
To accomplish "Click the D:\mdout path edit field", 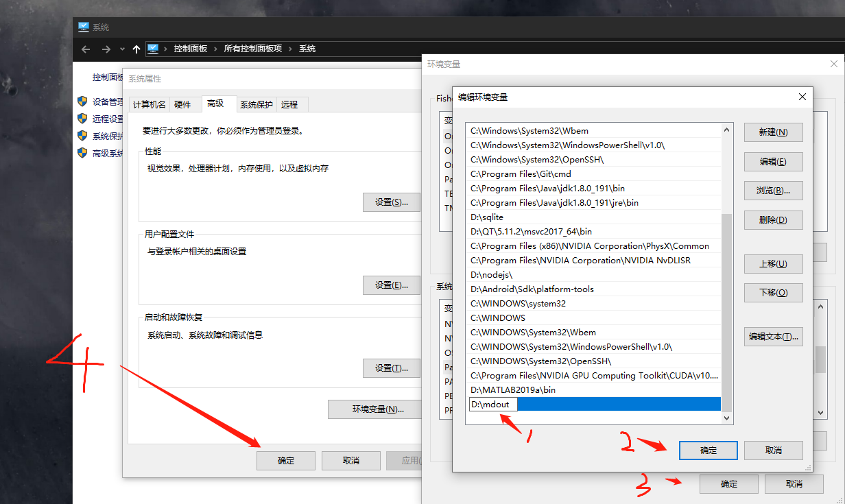I will click(493, 405).
